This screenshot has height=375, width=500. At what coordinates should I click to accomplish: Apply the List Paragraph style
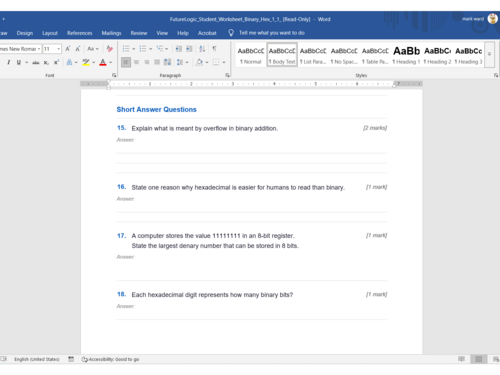(x=313, y=55)
